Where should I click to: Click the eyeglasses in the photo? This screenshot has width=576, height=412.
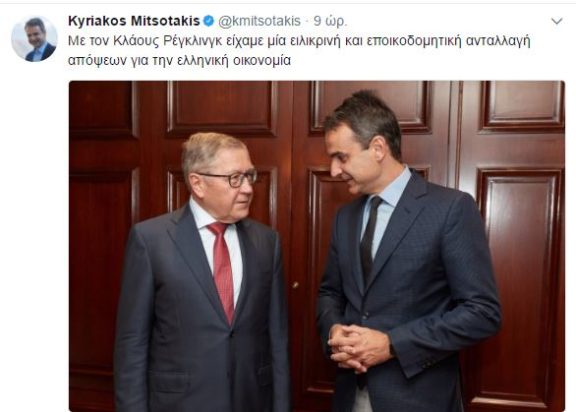click(x=230, y=179)
